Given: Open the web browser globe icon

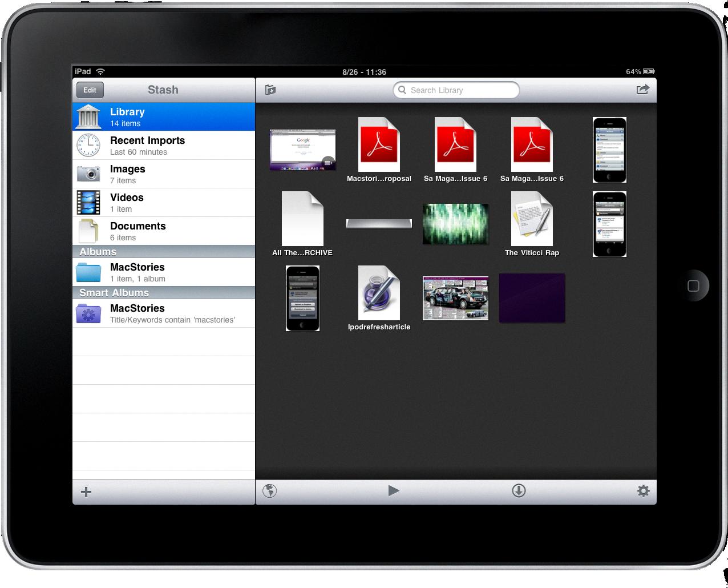Looking at the screenshot, I should pyautogui.click(x=270, y=491).
